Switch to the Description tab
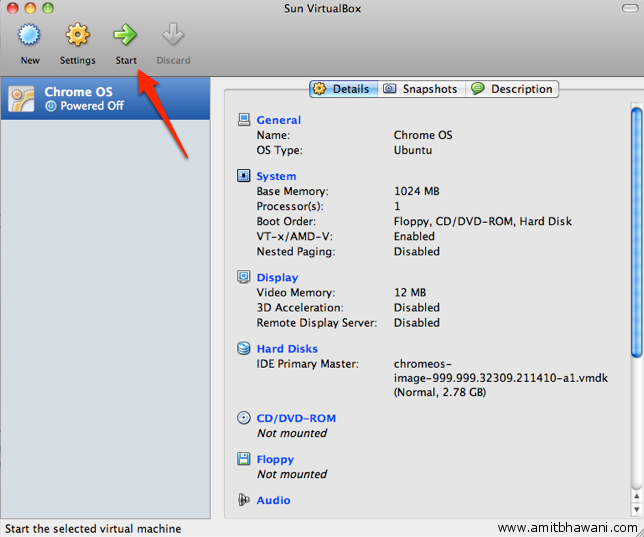 pyautogui.click(x=512, y=89)
